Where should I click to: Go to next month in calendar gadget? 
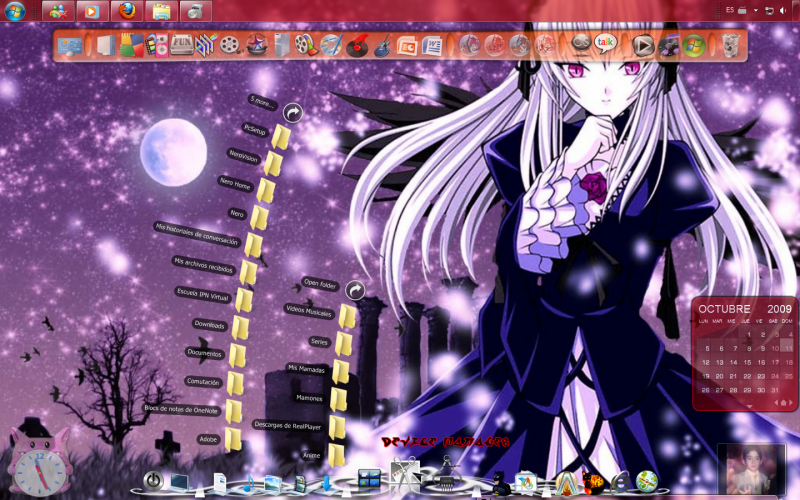click(x=791, y=403)
